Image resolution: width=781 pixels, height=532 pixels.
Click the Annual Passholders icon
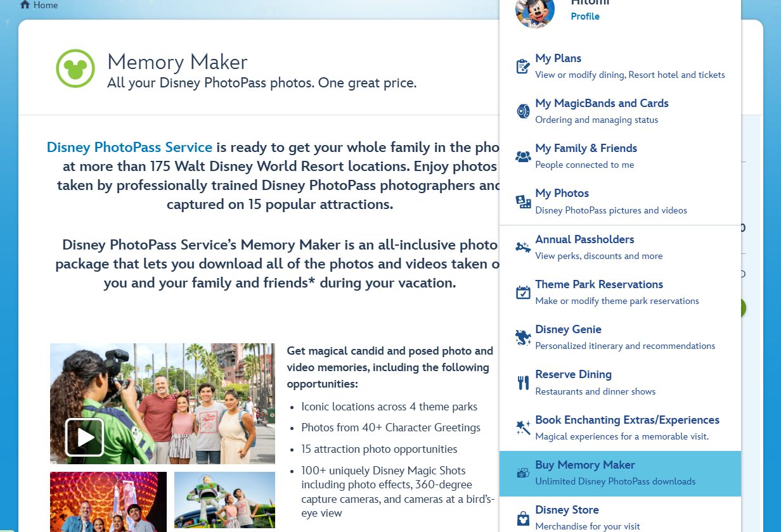click(x=523, y=248)
